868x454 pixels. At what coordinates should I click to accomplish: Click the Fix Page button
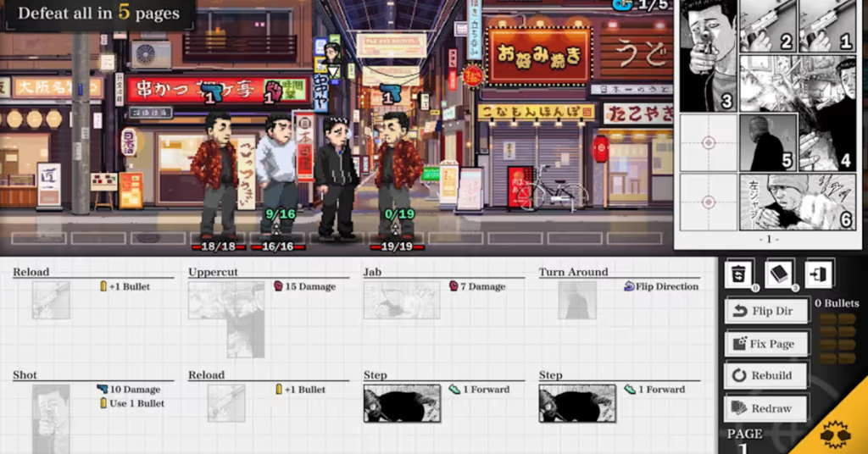(x=765, y=344)
